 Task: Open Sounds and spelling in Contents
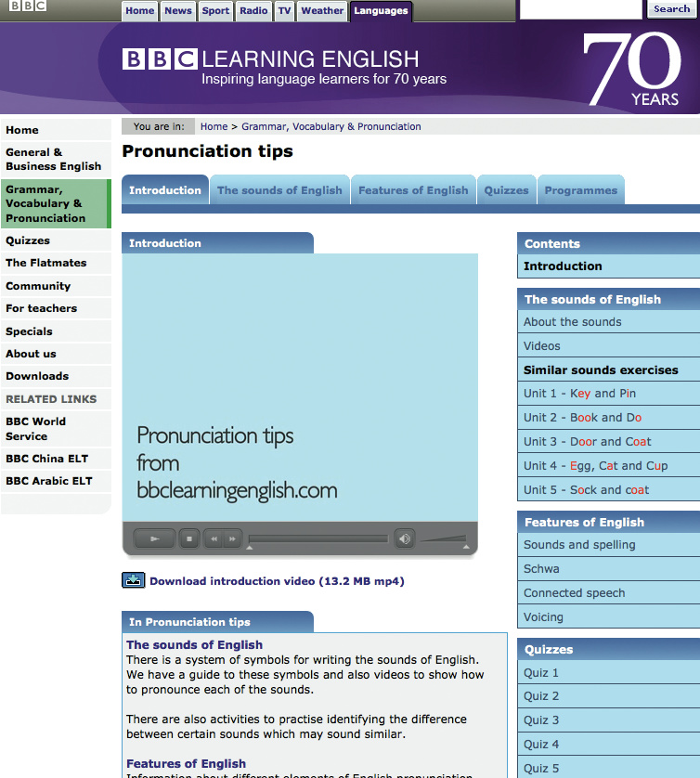coord(609,545)
